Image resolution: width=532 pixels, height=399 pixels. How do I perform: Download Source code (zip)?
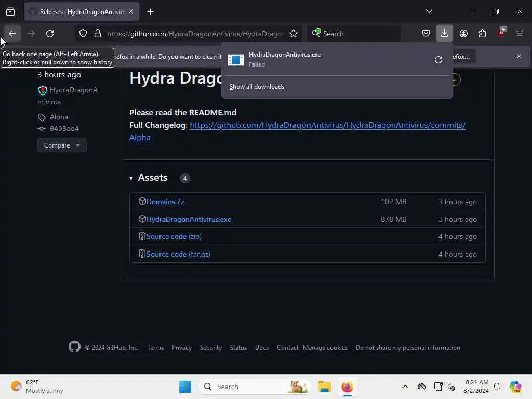coord(174,236)
